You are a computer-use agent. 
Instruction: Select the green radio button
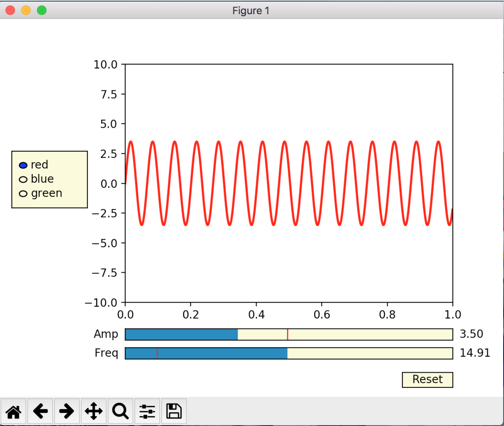[23, 194]
